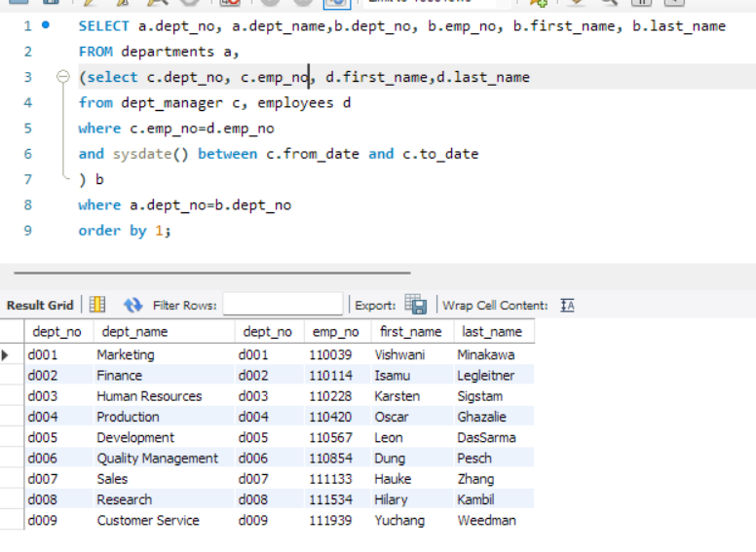Select the emp_no cell 110114
The width and height of the screenshot is (756, 552).
tap(338, 375)
